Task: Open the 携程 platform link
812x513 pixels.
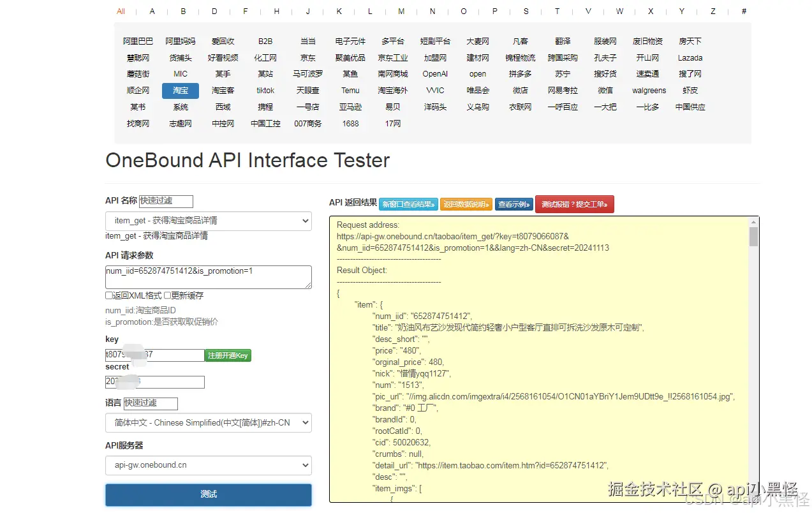Action: [x=265, y=107]
